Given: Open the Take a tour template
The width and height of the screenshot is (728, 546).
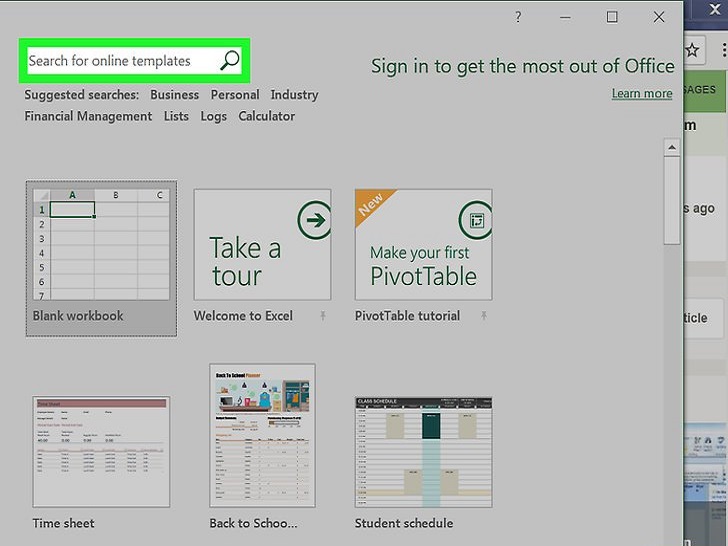Looking at the screenshot, I should pyautogui.click(x=262, y=244).
